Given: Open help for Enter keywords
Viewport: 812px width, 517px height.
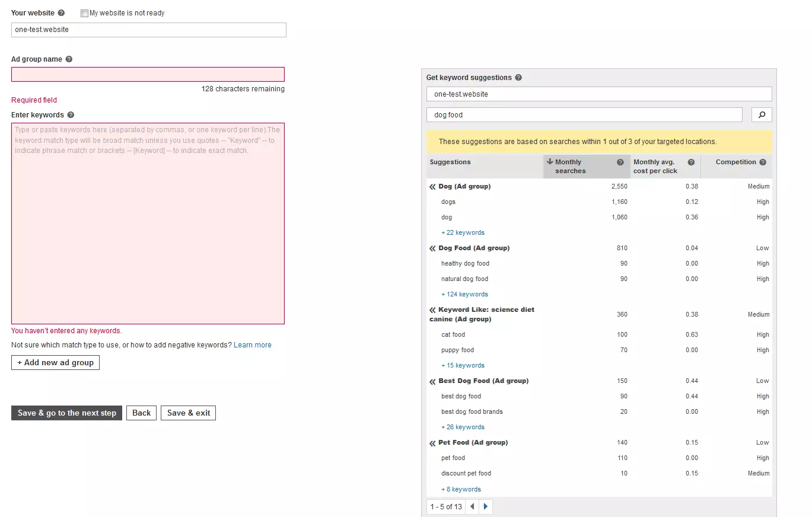Looking at the screenshot, I should tap(71, 115).
